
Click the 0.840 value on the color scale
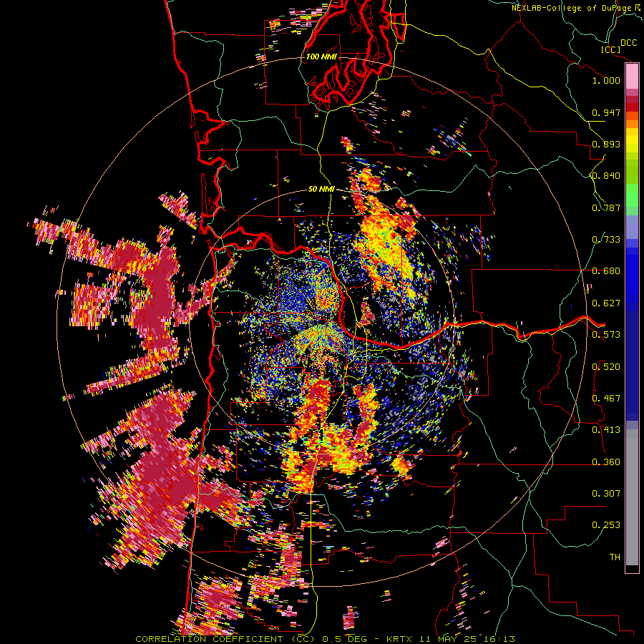(x=606, y=176)
